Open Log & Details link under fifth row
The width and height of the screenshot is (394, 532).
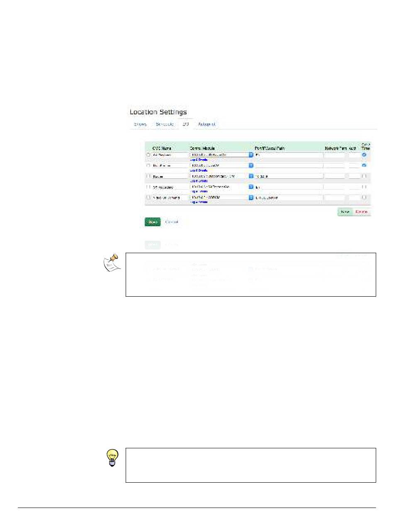point(199,202)
